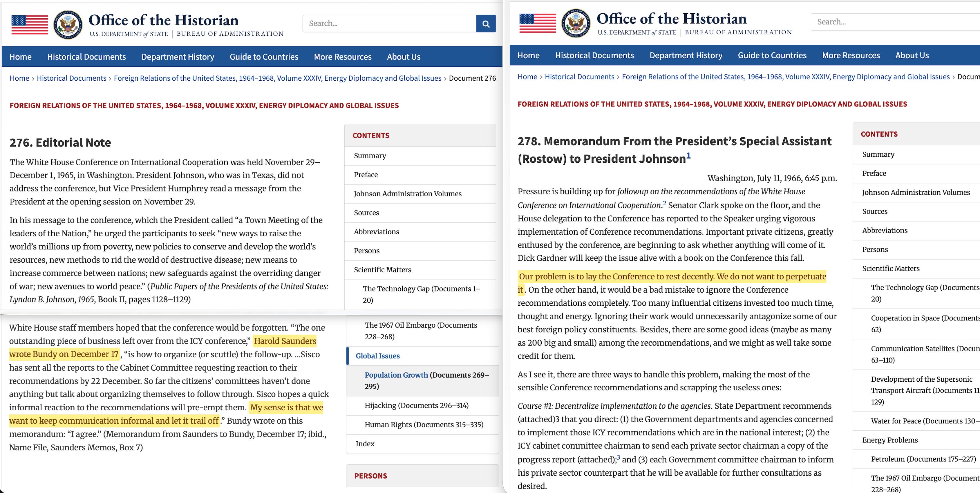Click the Foreign Relations volume breadcrumb in the Document 278 window
Image resolution: width=980 pixels, height=493 pixels.
tap(786, 77)
